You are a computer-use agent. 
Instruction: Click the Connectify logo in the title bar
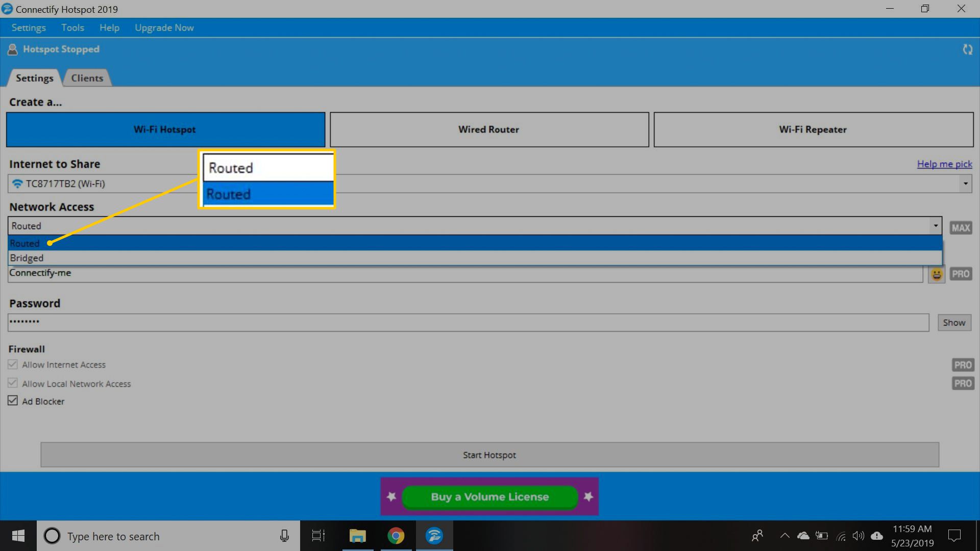click(7, 9)
